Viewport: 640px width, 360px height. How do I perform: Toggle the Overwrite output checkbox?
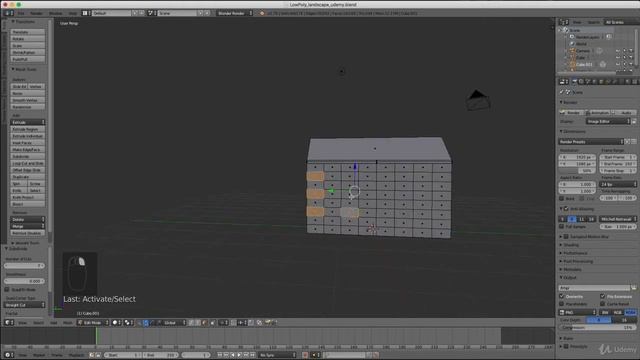click(x=562, y=296)
